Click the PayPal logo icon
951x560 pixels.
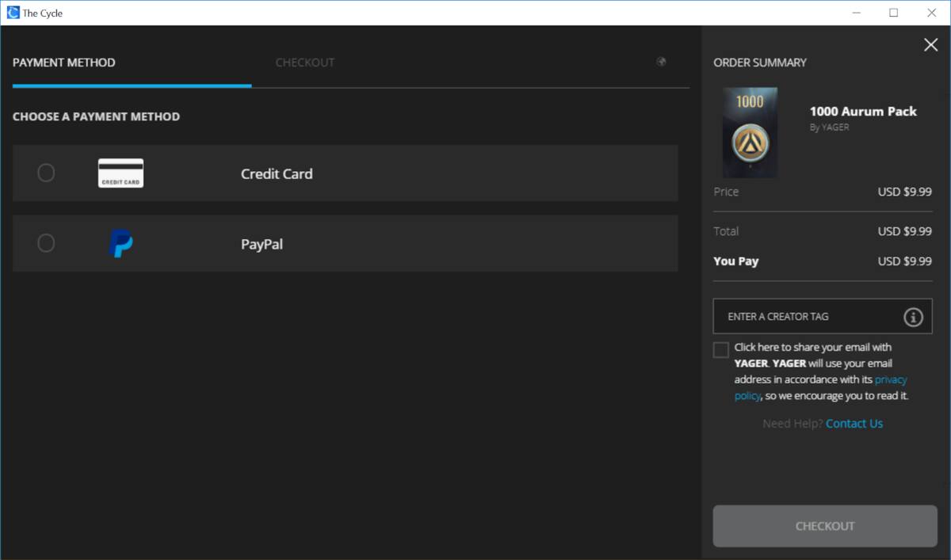(x=120, y=243)
